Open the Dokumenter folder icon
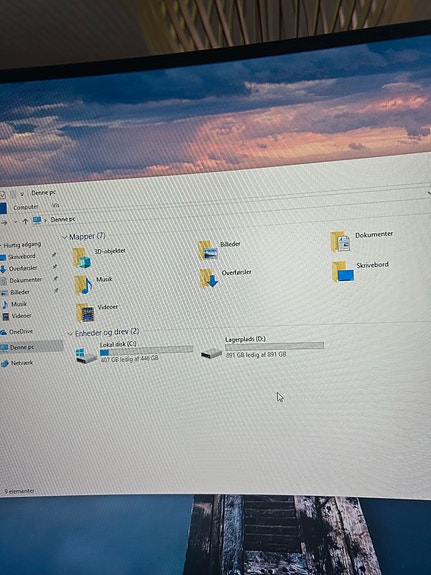 point(340,242)
